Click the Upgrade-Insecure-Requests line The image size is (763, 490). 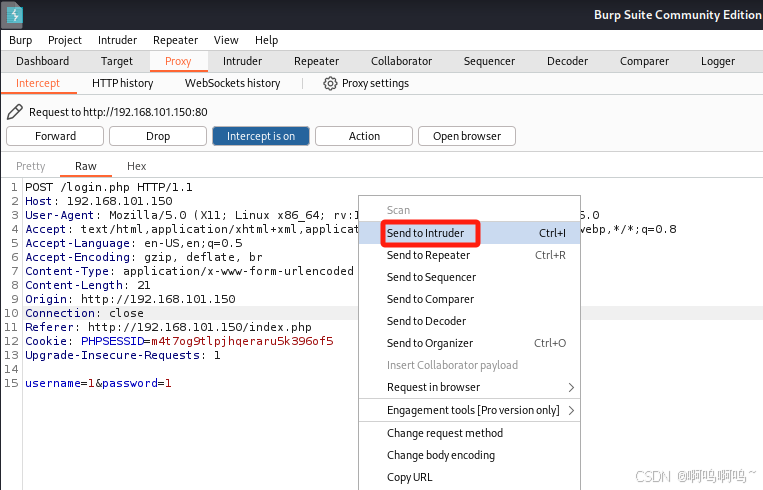[x=123, y=356]
